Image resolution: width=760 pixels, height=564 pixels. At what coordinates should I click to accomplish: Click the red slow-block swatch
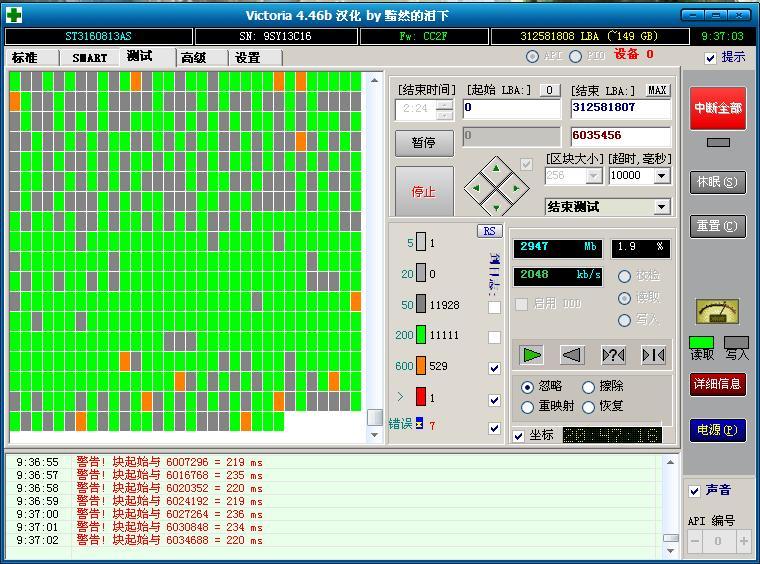421,396
